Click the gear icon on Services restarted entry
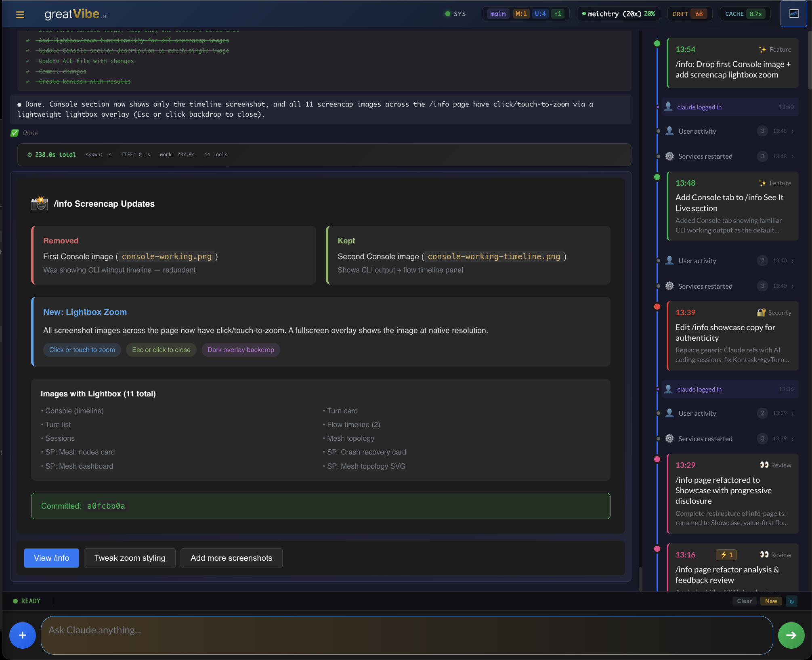 click(669, 156)
